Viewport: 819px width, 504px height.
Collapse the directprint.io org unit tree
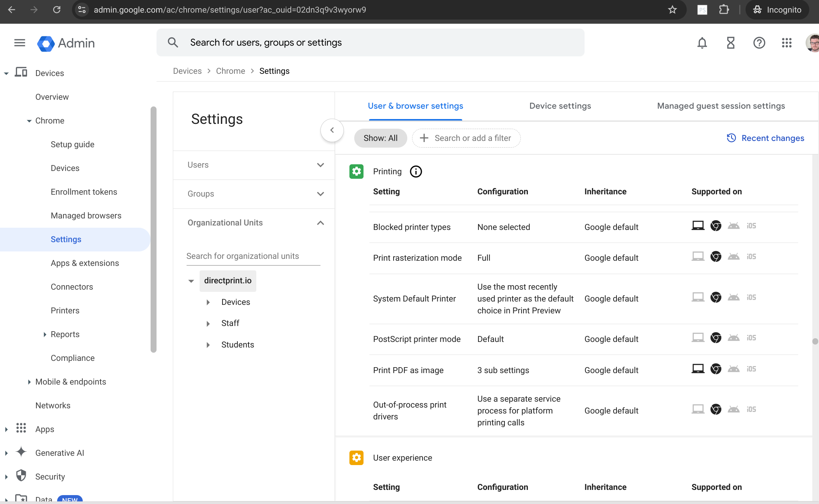[191, 281]
